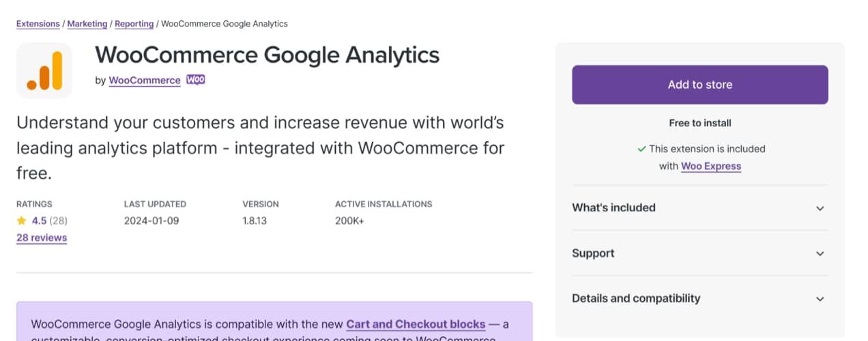Click the Google Analytics bar chart logo
The height and width of the screenshot is (341, 868).
click(44, 71)
